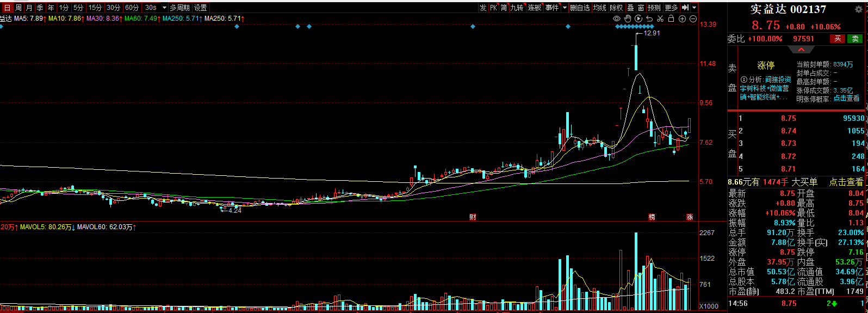The height and width of the screenshot is (313, 868).
Task: Switch to 年 yearly period tab
Action: pos(51,8)
